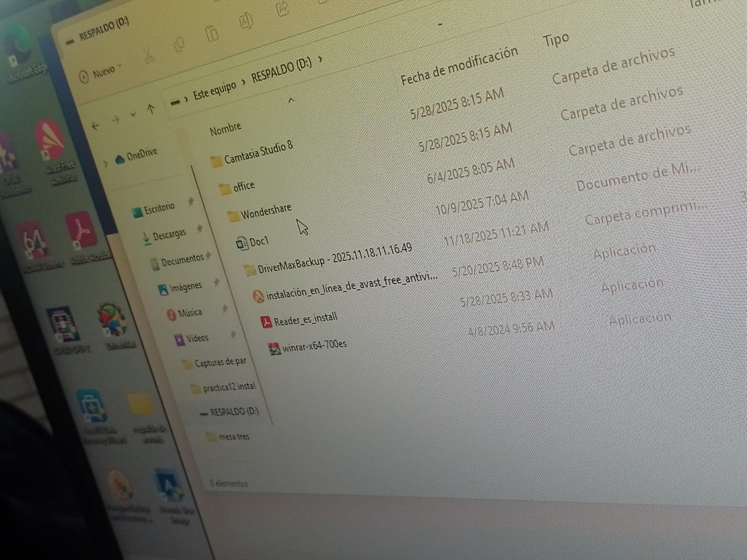The image size is (747, 560).
Task: Click the Copy icon in toolbar
Action: pyautogui.click(x=179, y=45)
